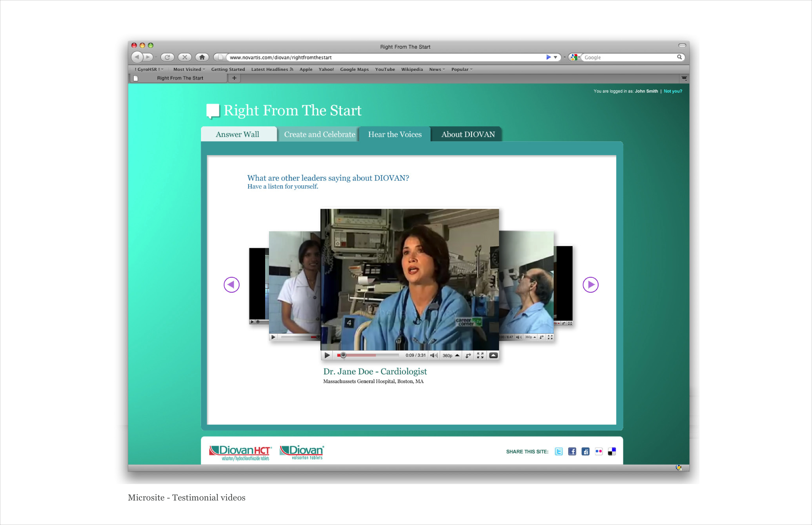Click the Dr. Jane Doe - Cardiologist caption

[x=375, y=371]
